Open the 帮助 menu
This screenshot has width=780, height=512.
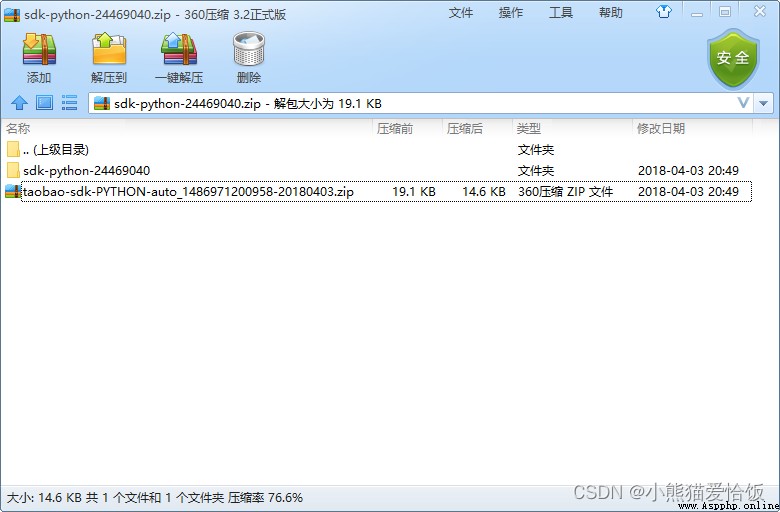coord(611,12)
